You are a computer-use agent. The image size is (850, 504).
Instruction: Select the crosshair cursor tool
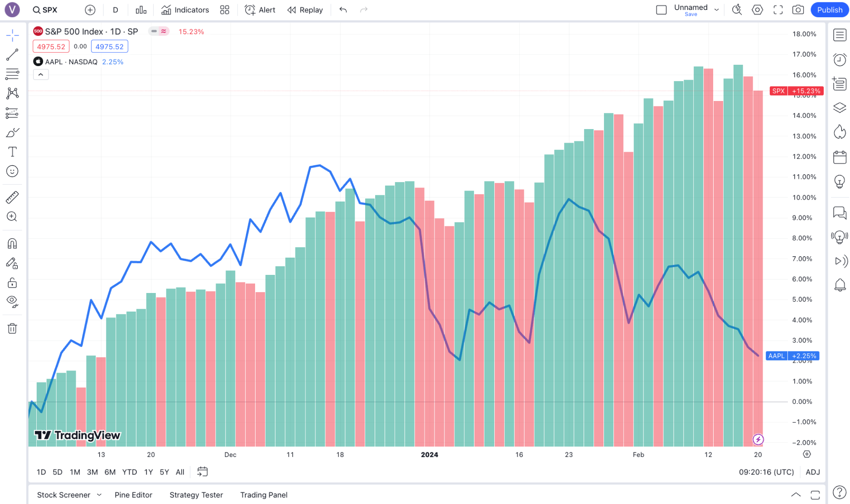coord(12,35)
